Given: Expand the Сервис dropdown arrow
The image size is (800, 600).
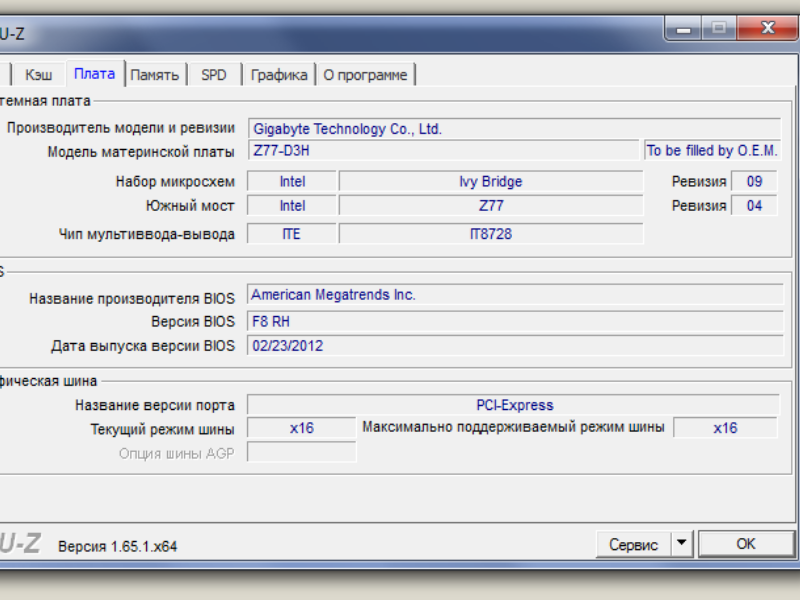Looking at the screenshot, I should coord(681,543).
